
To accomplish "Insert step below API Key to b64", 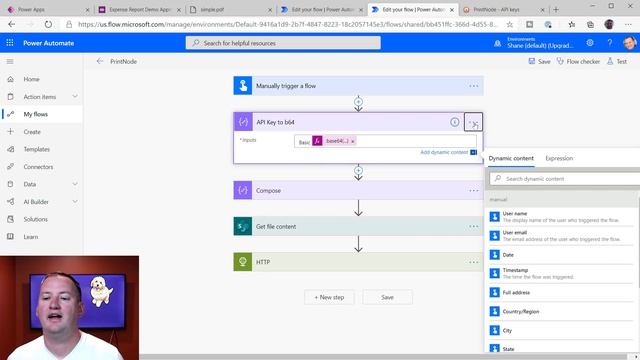I will coord(358,170).
